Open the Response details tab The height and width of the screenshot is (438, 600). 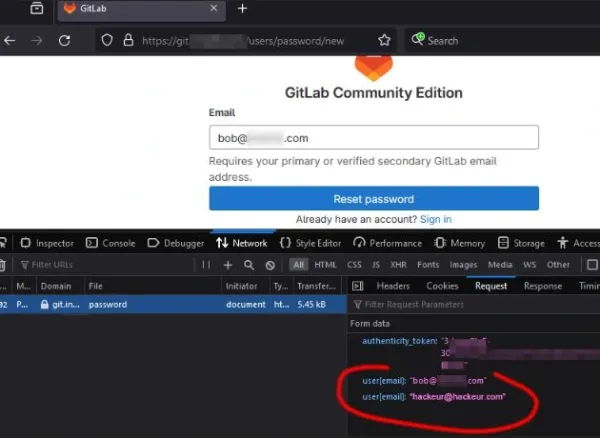(543, 286)
